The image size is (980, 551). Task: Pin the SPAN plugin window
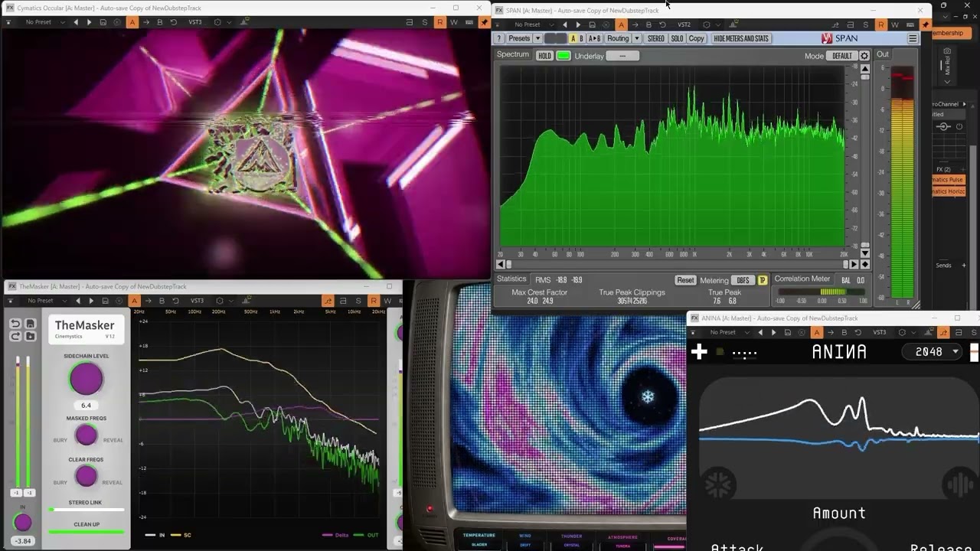[x=925, y=24]
